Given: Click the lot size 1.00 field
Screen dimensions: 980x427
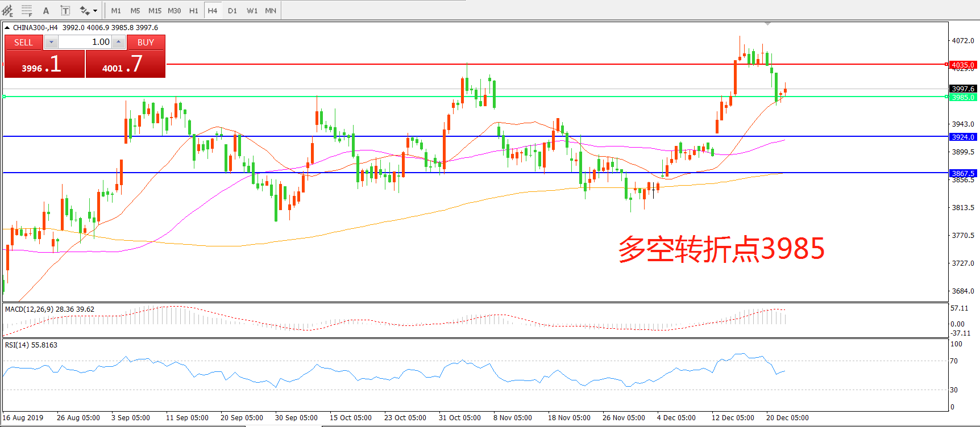Looking at the screenshot, I should pyautogui.click(x=85, y=42).
